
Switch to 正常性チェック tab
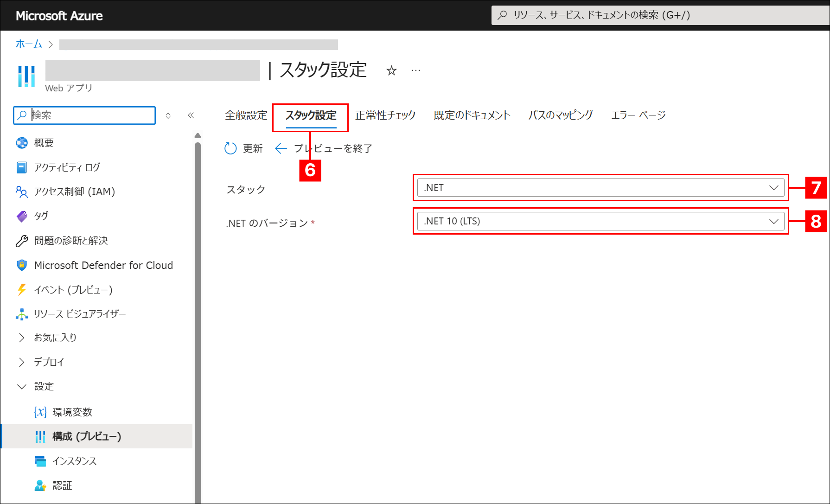coord(385,115)
